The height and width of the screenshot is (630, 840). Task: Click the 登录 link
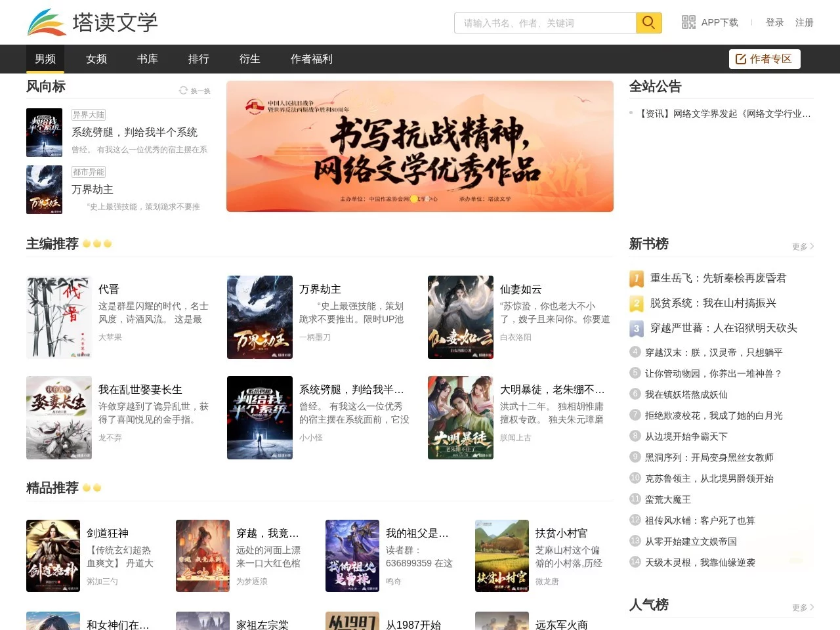coord(774,22)
